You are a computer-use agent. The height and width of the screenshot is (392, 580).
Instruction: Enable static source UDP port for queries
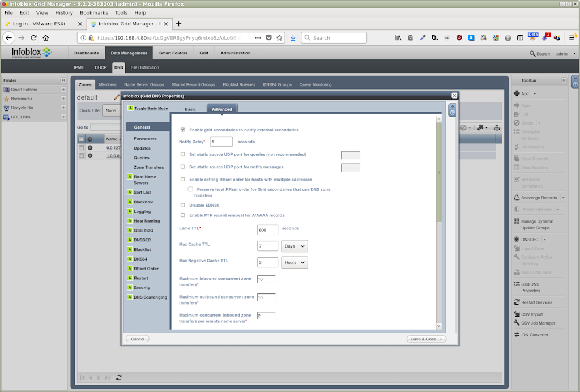[x=183, y=154]
